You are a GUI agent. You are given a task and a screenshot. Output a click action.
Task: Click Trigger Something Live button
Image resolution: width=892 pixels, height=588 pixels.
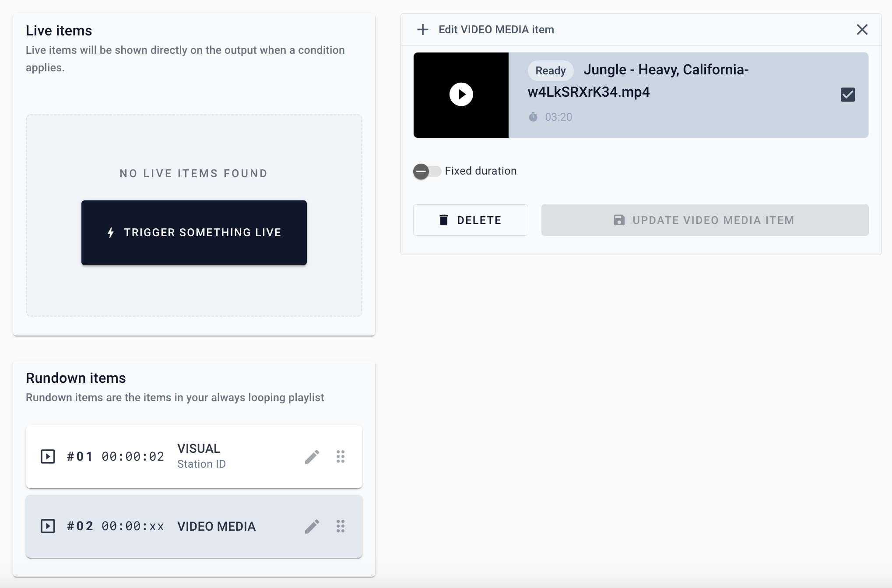pyautogui.click(x=194, y=233)
